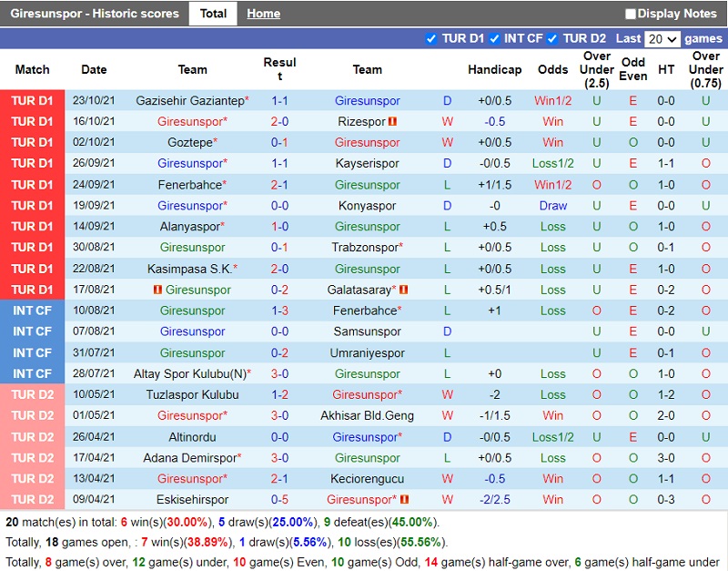Viewport: 728px width, 571px height.
Task: Switch to the Home tab
Action: [263, 14]
